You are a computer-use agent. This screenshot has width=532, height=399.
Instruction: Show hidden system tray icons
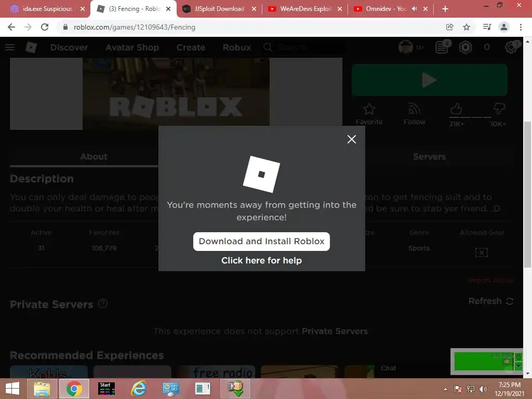click(x=445, y=389)
